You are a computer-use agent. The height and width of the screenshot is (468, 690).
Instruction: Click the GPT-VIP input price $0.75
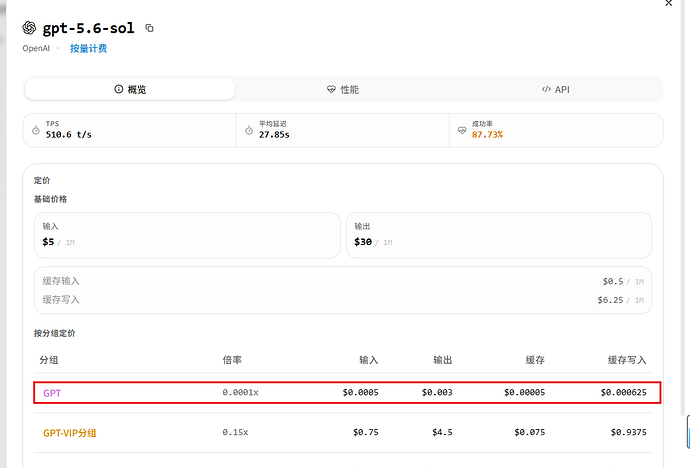click(366, 432)
